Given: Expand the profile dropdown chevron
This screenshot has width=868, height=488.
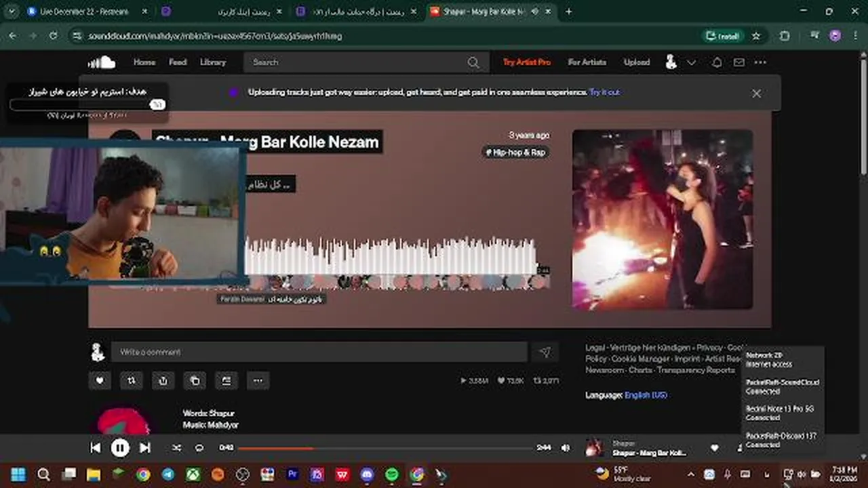Looking at the screenshot, I should click(692, 62).
